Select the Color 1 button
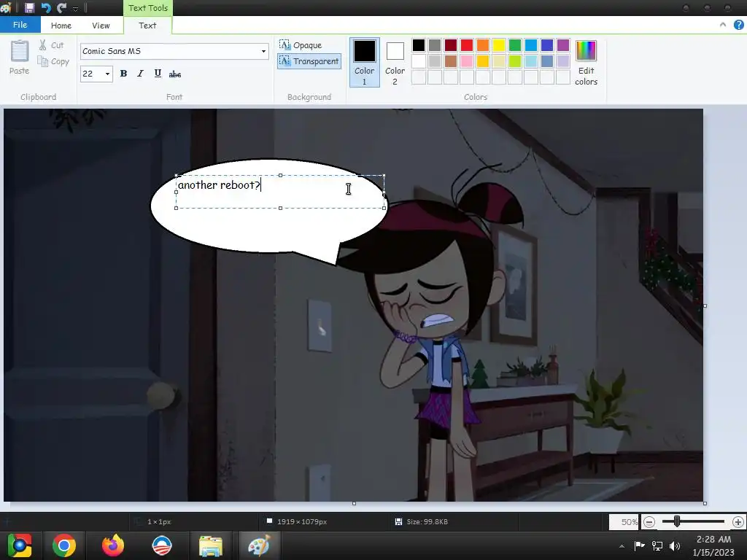Viewport: 747px width, 560px height. (x=365, y=63)
